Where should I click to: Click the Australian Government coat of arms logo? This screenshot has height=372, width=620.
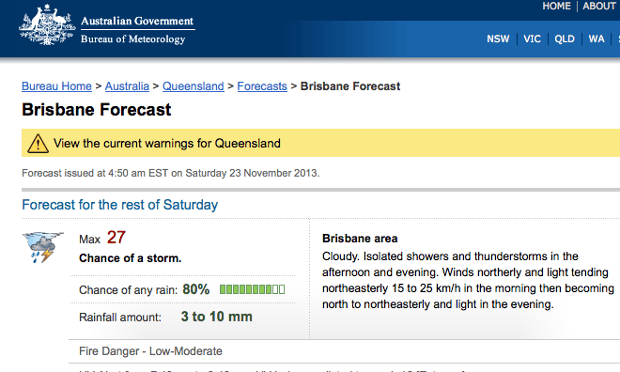click(x=47, y=25)
